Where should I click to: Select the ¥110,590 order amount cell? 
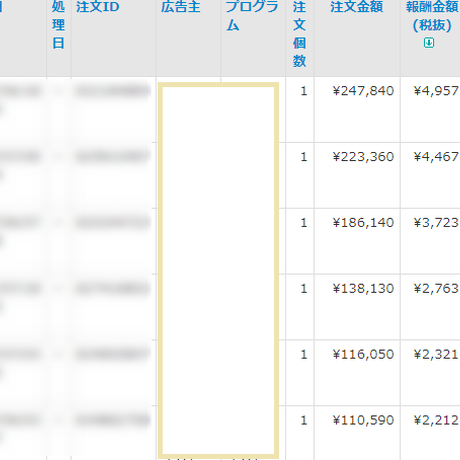coord(363,420)
